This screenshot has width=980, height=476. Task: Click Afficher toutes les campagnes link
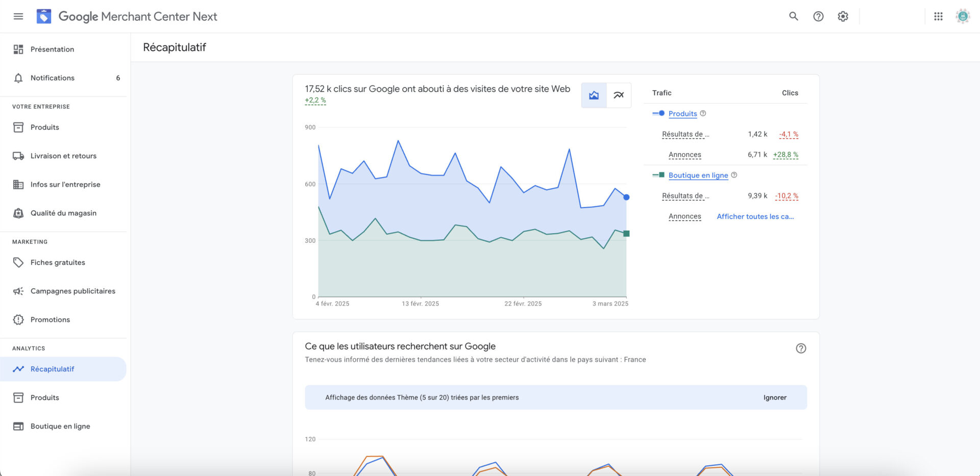coord(755,216)
